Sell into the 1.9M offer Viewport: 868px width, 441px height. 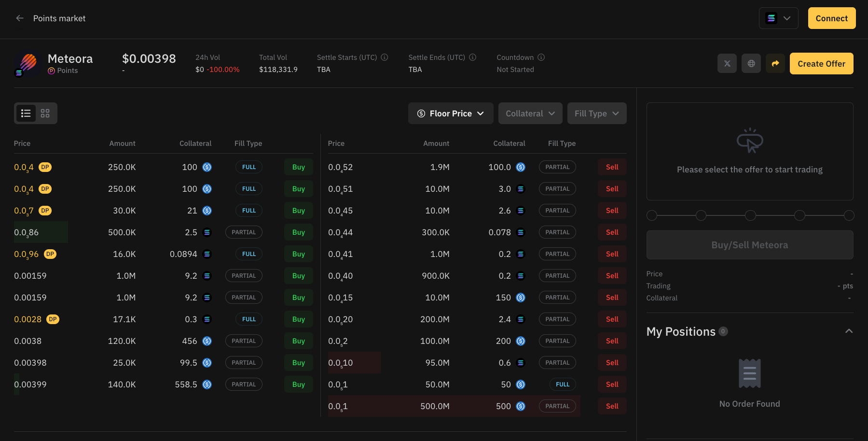click(612, 167)
